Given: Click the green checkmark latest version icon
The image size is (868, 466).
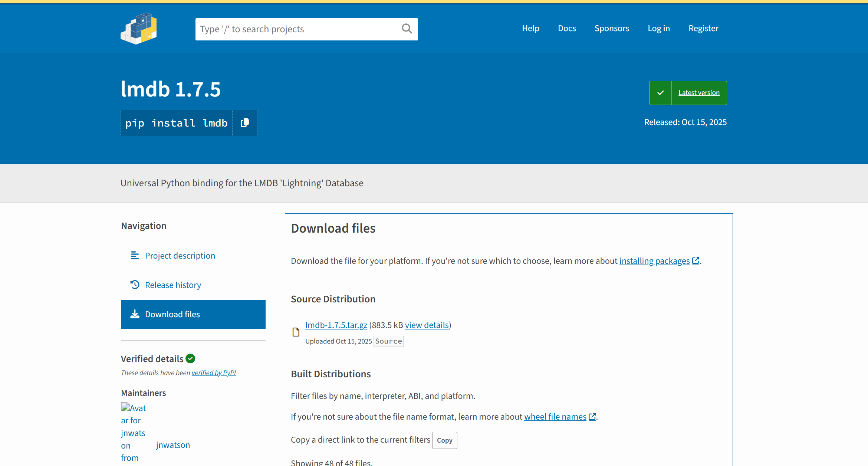Looking at the screenshot, I should 660,93.
